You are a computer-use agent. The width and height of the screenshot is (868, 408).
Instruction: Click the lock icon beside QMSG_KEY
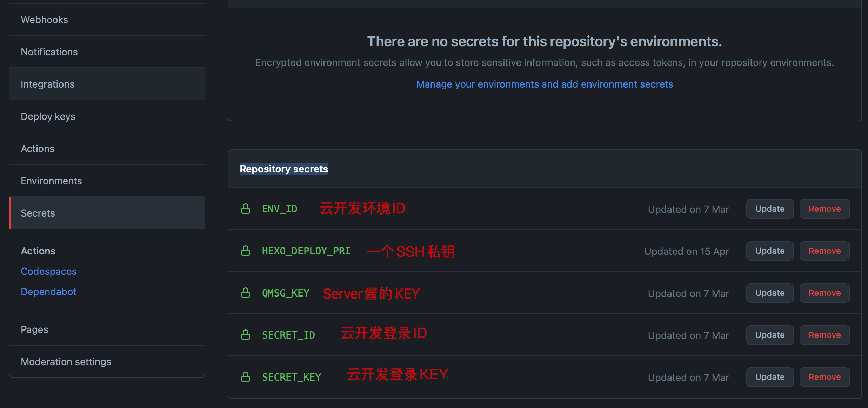(246, 293)
